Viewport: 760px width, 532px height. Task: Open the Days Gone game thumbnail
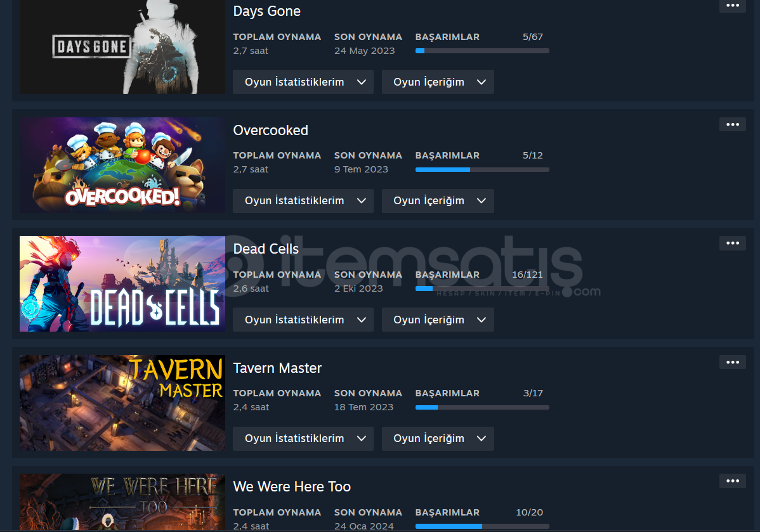point(122,47)
